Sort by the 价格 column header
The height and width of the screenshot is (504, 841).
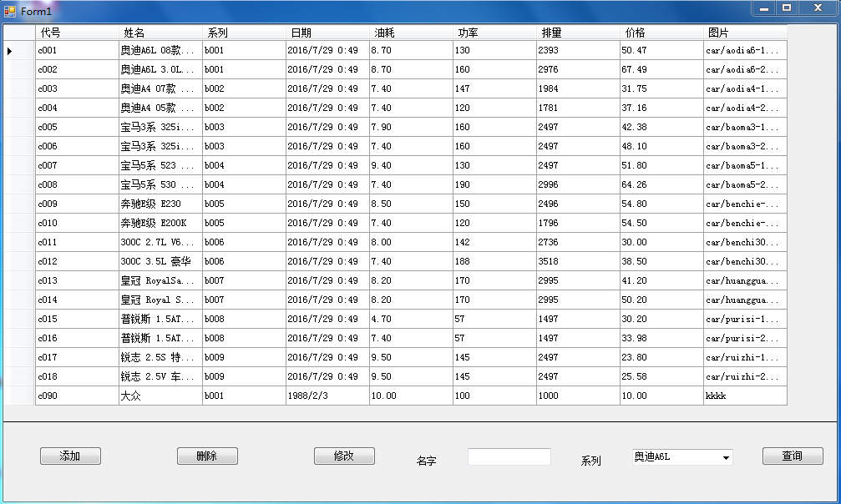pos(661,33)
